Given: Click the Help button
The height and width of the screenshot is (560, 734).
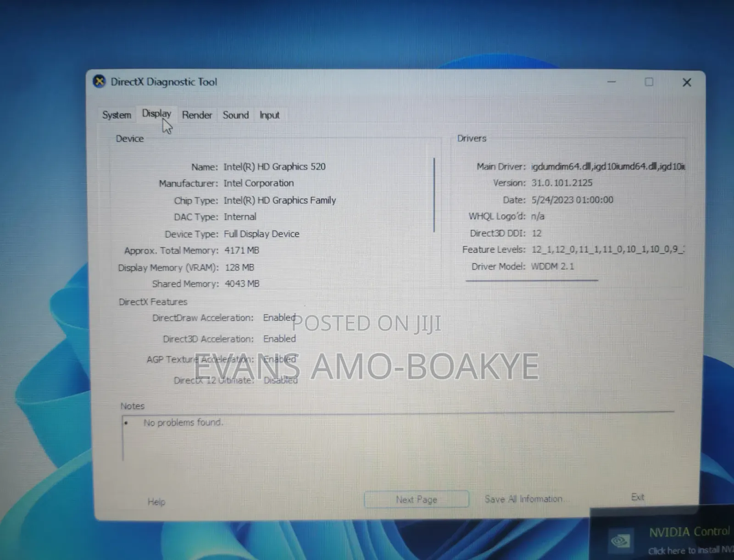Looking at the screenshot, I should pyautogui.click(x=156, y=501).
